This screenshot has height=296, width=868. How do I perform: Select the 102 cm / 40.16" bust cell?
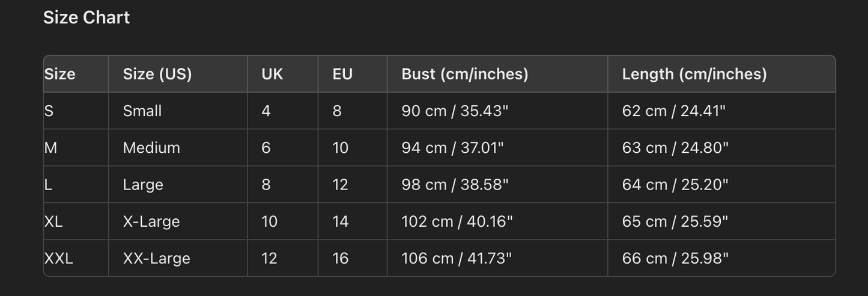tap(457, 221)
